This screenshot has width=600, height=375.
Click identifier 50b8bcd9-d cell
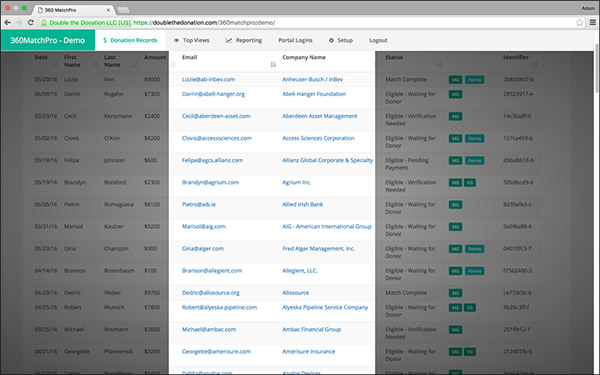click(x=518, y=183)
